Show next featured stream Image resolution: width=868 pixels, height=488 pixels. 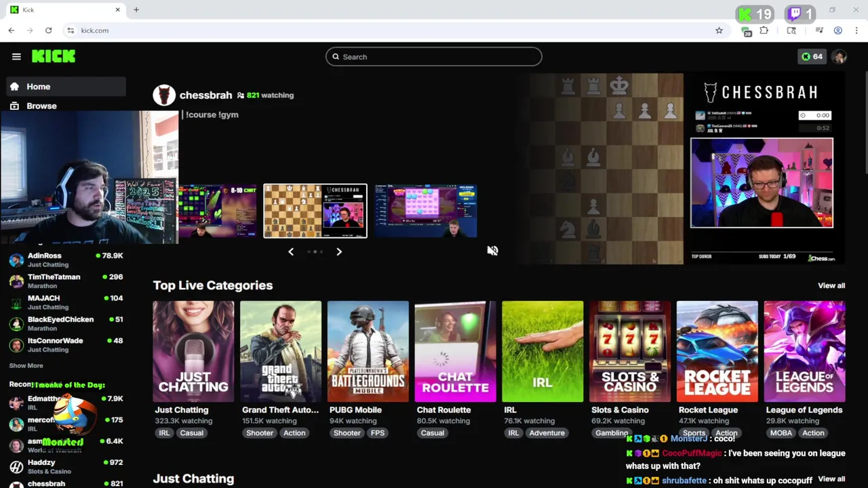point(339,251)
